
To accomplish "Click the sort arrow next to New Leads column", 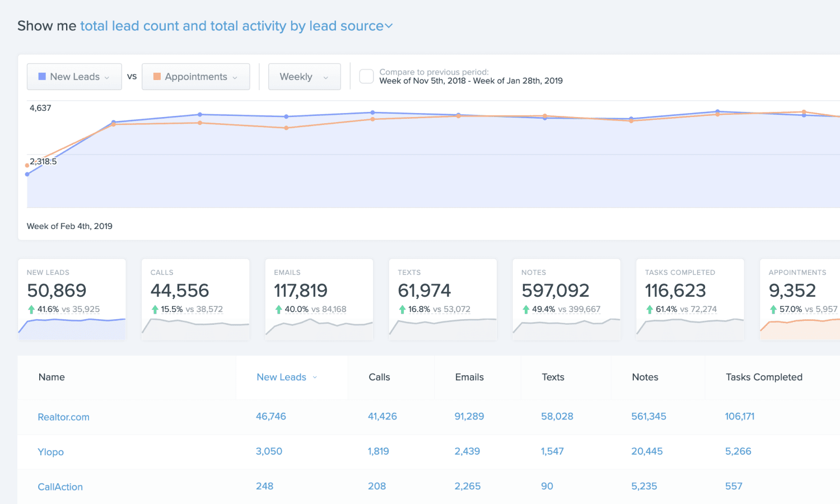I will click(315, 377).
